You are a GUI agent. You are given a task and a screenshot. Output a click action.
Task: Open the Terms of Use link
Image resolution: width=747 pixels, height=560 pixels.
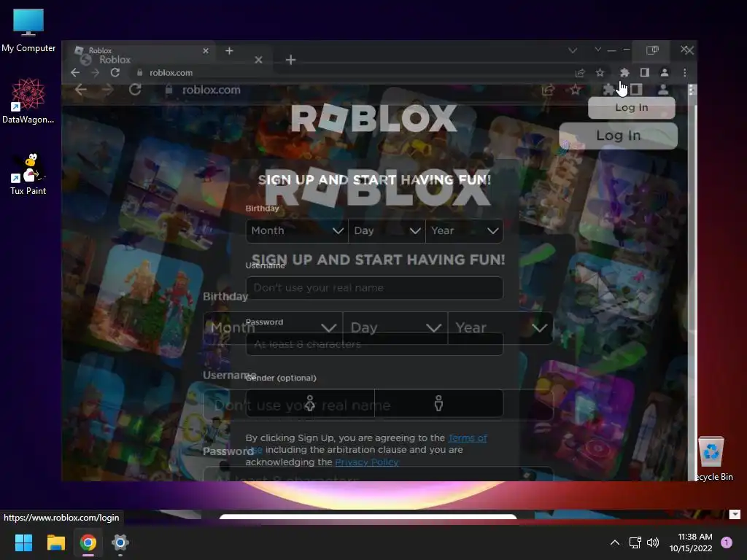[x=468, y=438]
